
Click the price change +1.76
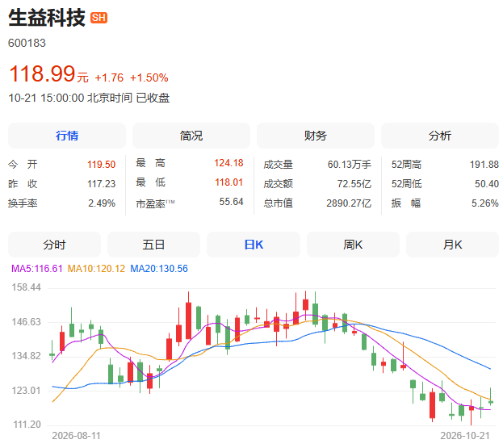tap(109, 77)
